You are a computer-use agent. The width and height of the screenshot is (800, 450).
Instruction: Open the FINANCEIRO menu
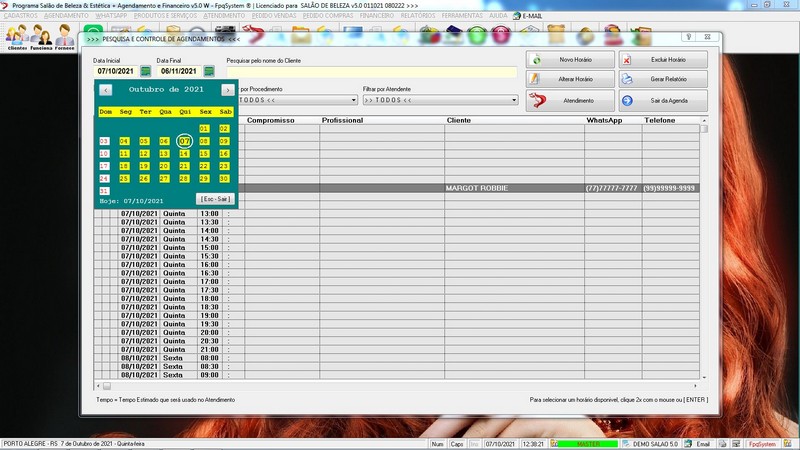coord(377,16)
